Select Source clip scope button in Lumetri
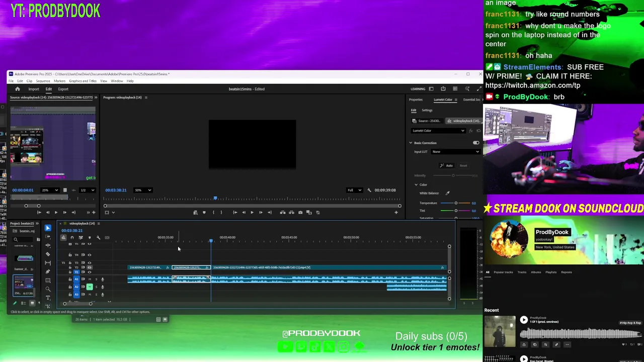The width and height of the screenshot is (644, 362). coord(427,121)
